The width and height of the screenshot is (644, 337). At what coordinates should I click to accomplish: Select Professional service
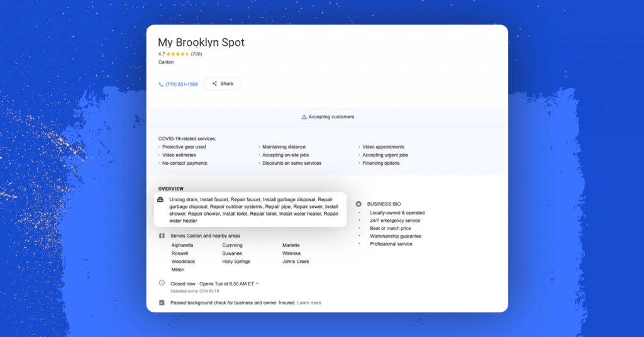tap(391, 244)
